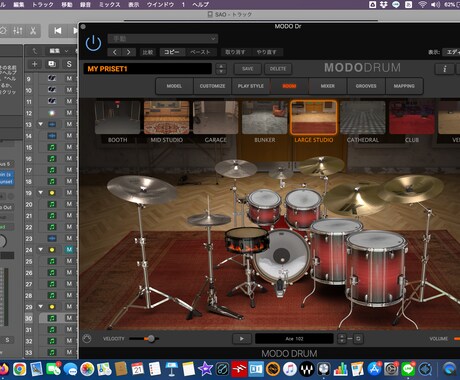This screenshot has height=380, width=460.
Task: Select the GARAGE room thumbnail
Action: (215, 118)
